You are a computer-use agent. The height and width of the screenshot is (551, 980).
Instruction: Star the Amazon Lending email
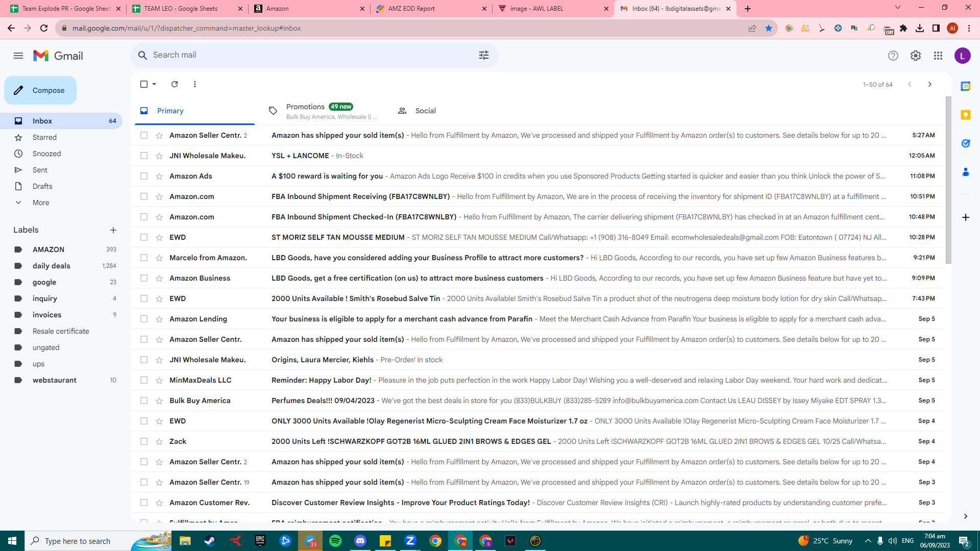[x=159, y=319]
